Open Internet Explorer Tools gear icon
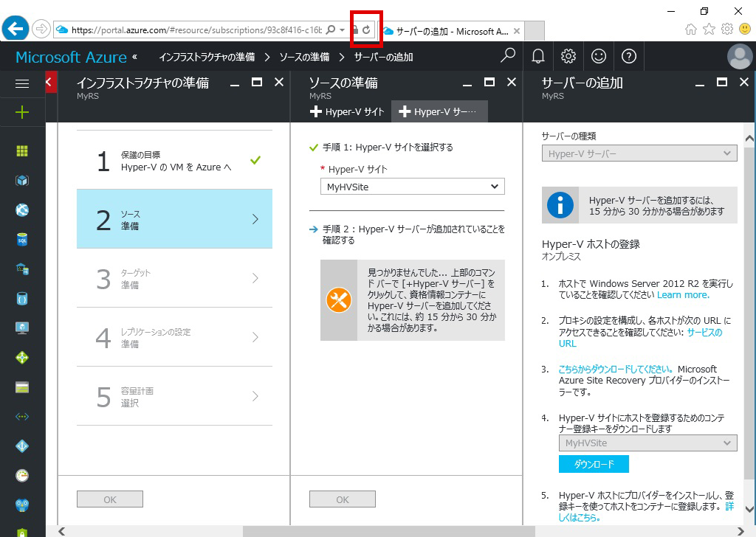The height and width of the screenshot is (537, 756). [x=727, y=29]
